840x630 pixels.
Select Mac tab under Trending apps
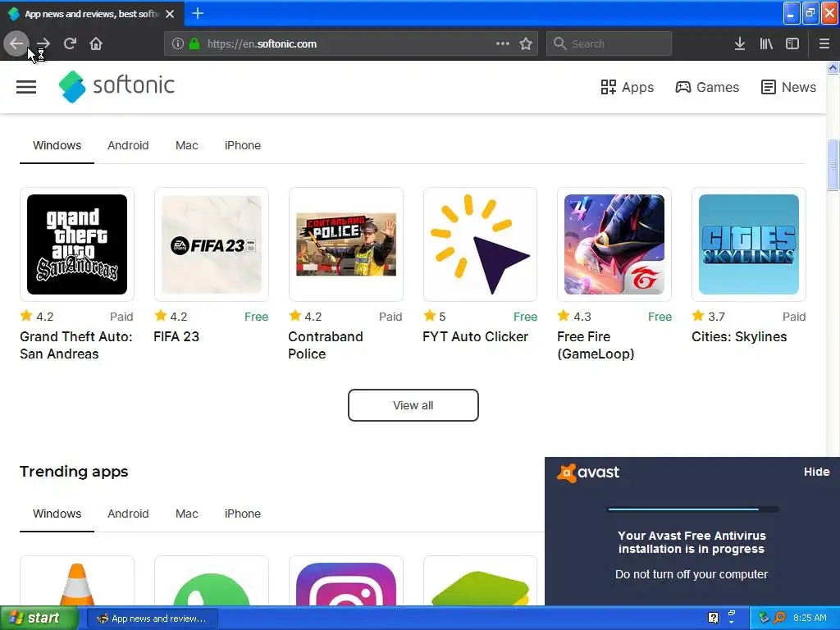tap(187, 514)
